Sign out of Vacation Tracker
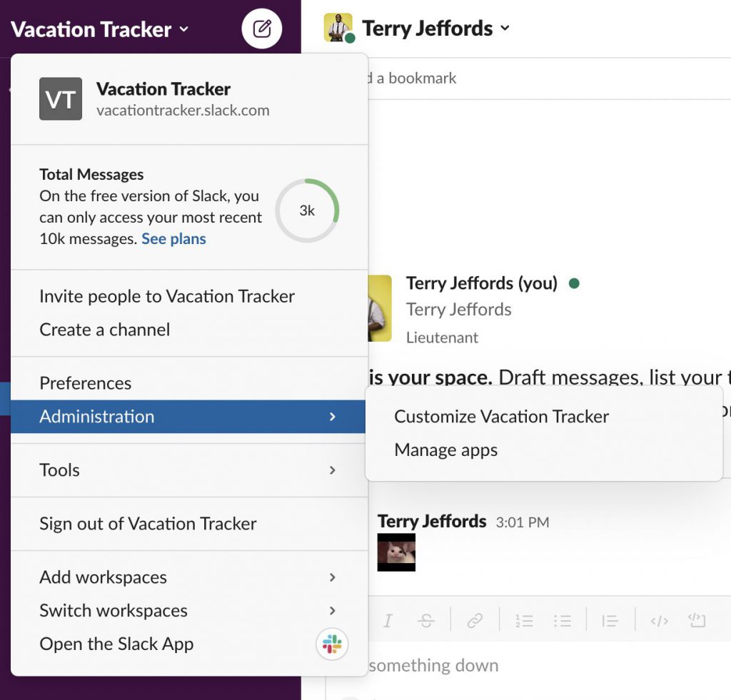Screen dimensions: 731x700 [147, 523]
